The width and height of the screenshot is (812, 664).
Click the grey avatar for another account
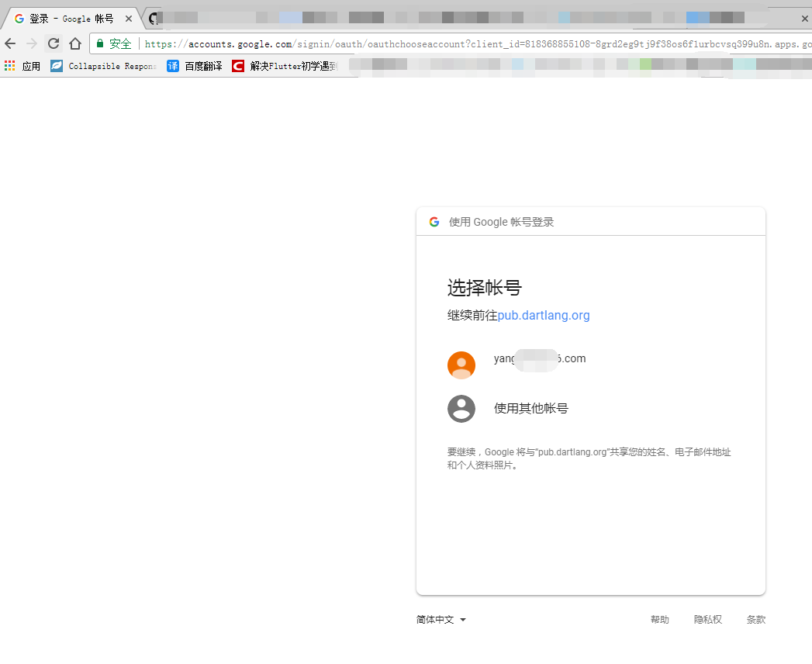[x=461, y=409]
